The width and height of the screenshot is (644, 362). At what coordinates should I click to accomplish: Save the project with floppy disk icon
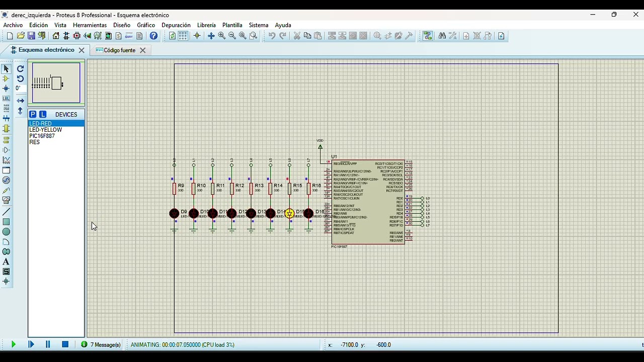(x=31, y=36)
